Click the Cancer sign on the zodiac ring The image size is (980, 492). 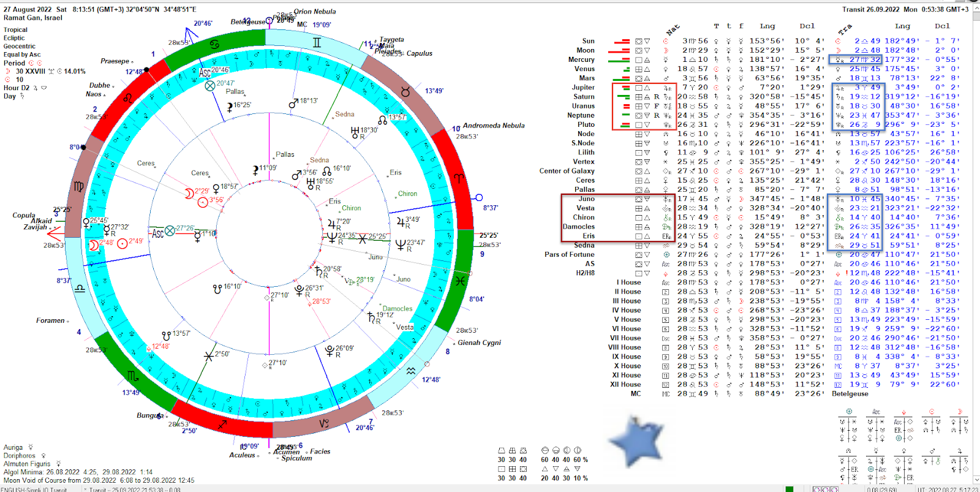215,45
